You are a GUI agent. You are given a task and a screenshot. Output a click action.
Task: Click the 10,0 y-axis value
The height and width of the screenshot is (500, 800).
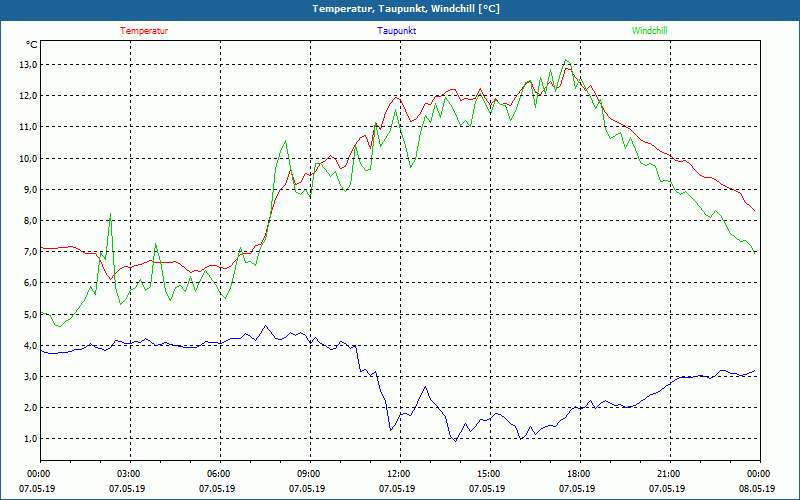click(29, 158)
